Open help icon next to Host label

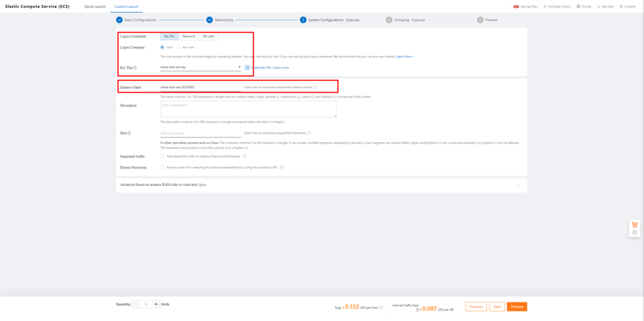(x=129, y=133)
